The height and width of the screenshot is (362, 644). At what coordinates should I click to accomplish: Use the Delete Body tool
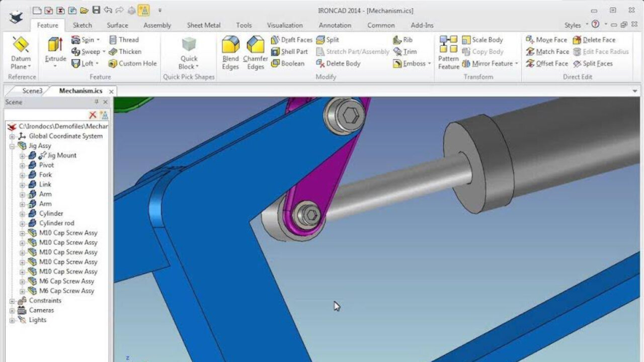point(342,63)
